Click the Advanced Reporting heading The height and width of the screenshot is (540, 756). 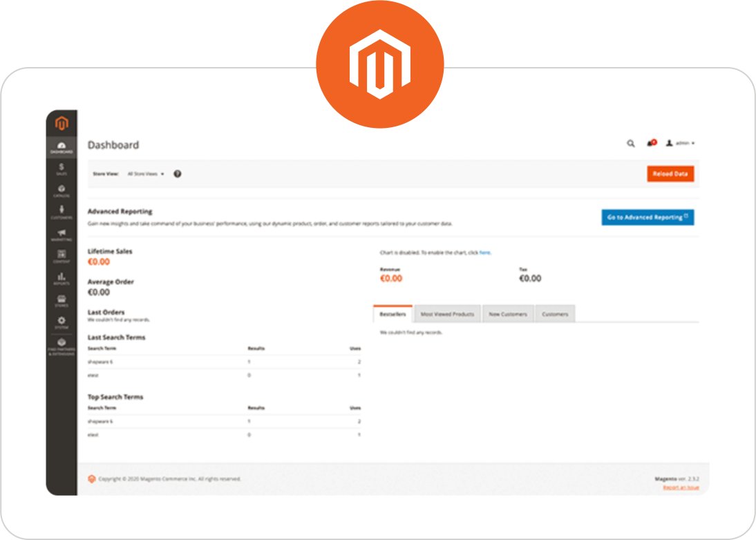[x=120, y=212]
